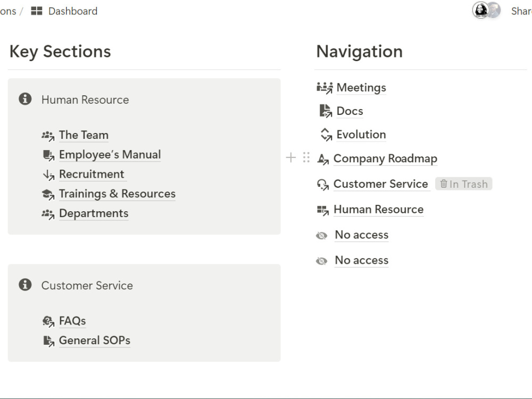The height and width of the screenshot is (399, 532).
Task: Click the Dashboard grid icon in breadcrumb
Action: pos(37,11)
